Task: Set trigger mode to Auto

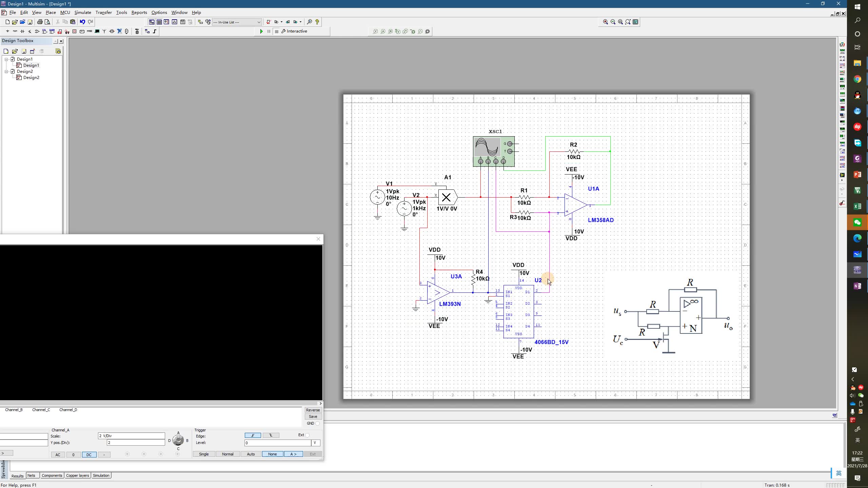Action: [x=251, y=454]
